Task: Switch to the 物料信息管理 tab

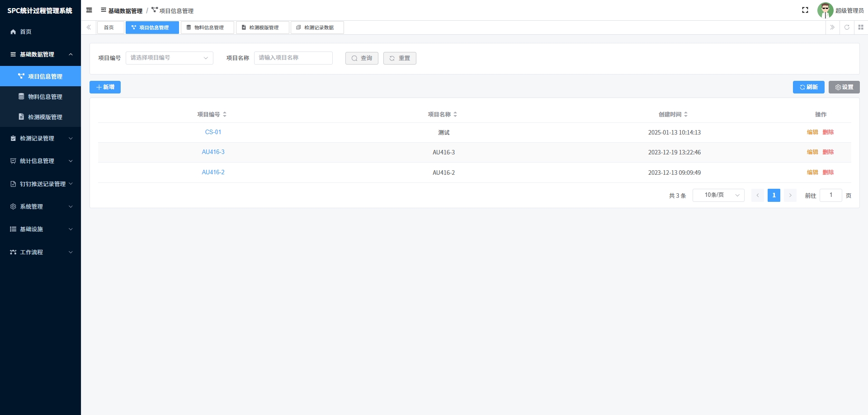Action: (x=208, y=28)
